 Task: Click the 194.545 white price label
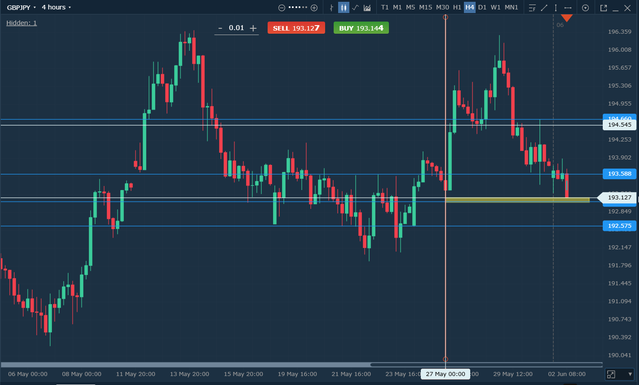click(x=619, y=125)
